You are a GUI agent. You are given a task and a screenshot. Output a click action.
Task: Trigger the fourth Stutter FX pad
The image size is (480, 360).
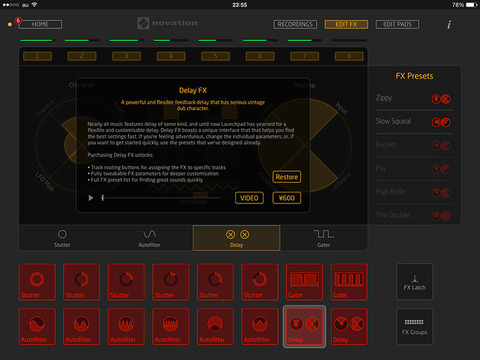point(171,282)
